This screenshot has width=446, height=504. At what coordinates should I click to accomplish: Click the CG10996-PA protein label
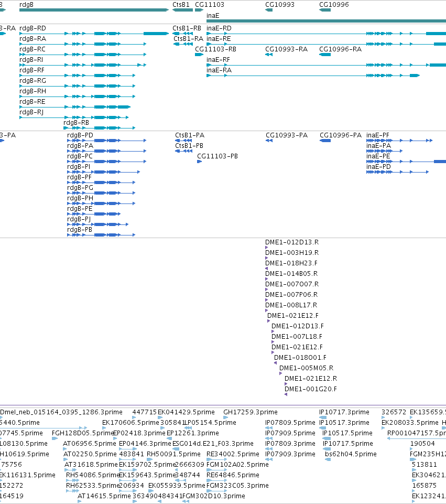(341, 135)
